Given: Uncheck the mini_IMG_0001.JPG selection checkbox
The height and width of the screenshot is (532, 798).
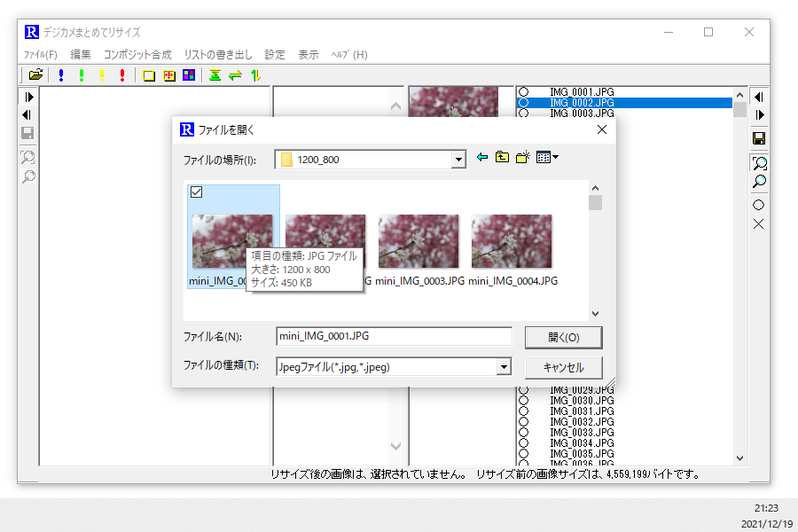Looking at the screenshot, I should (197, 192).
